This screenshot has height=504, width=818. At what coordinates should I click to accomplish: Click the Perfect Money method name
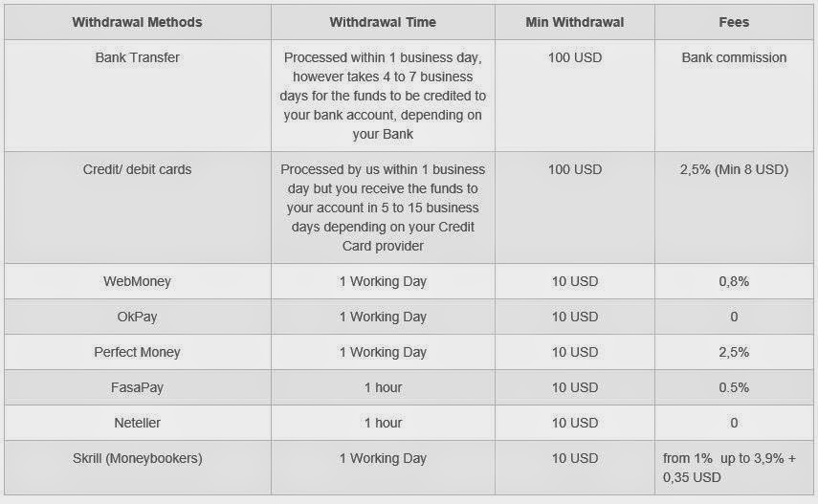(x=137, y=352)
